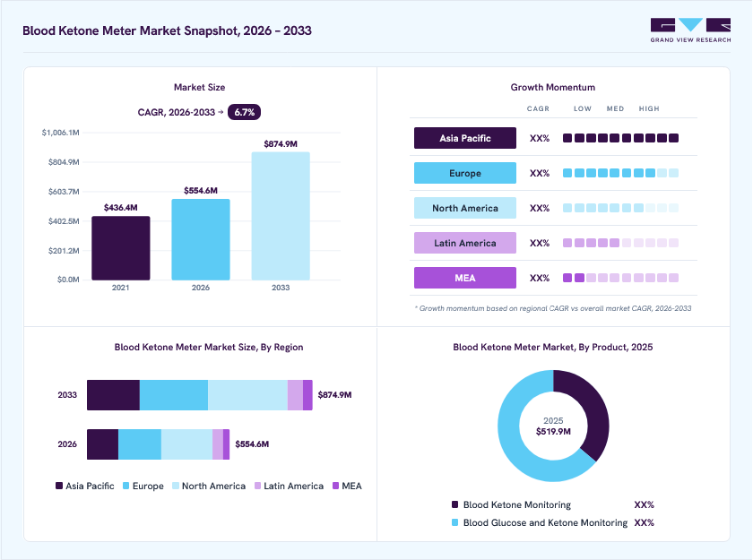Click Latin America XX% CAGR value

click(x=540, y=244)
